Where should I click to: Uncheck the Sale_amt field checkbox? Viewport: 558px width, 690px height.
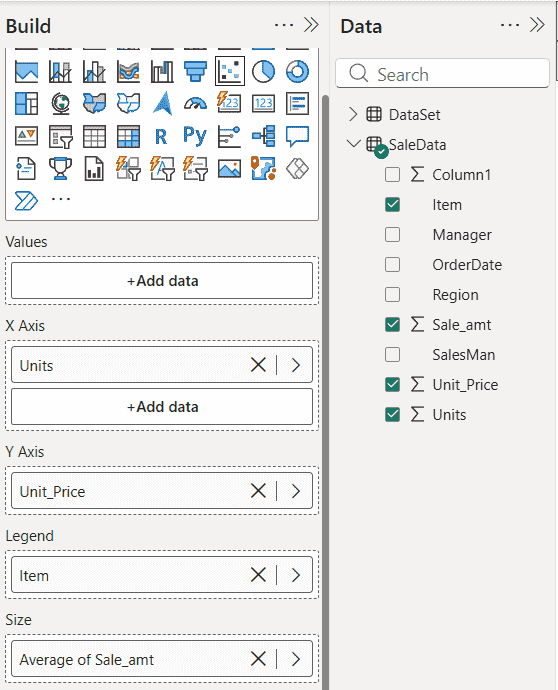pyautogui.click(x=393, y=324)
